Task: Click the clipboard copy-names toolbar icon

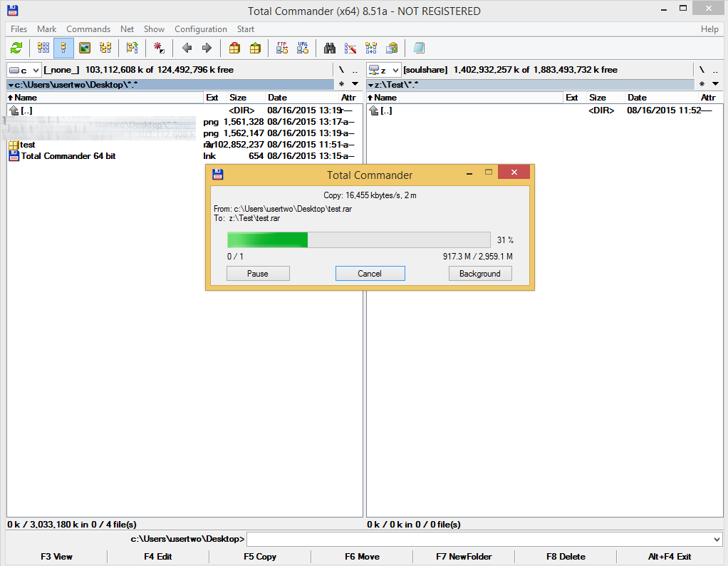Action: point(392,48)
